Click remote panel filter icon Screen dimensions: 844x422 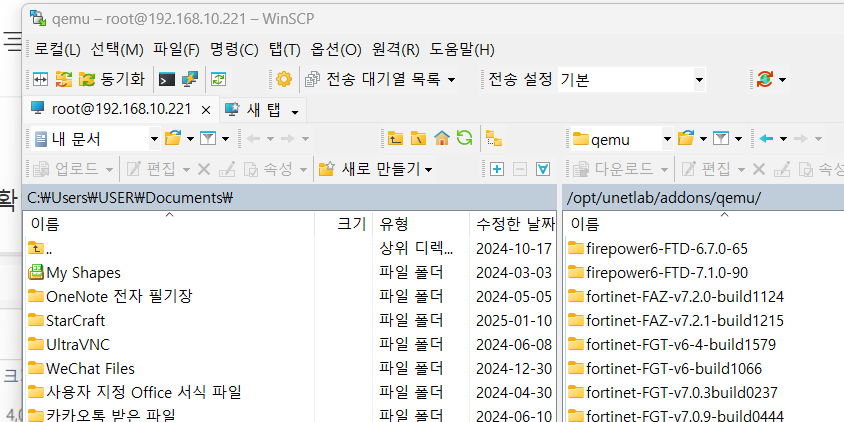click(721, 139)
